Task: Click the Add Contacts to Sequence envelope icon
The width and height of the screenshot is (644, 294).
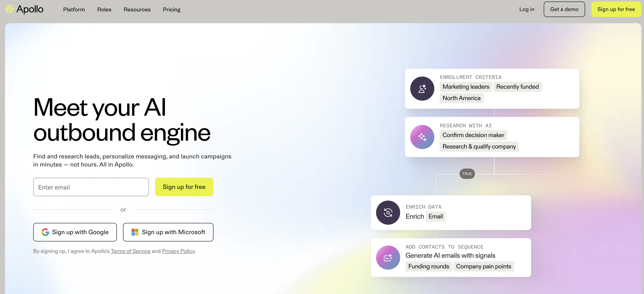Action: pyautogui.click(x=388, y=257)
